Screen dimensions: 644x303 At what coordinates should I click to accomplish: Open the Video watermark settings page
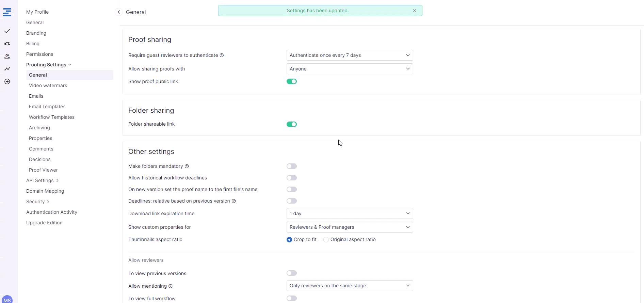pyautogui.click(x=48, y=85)
